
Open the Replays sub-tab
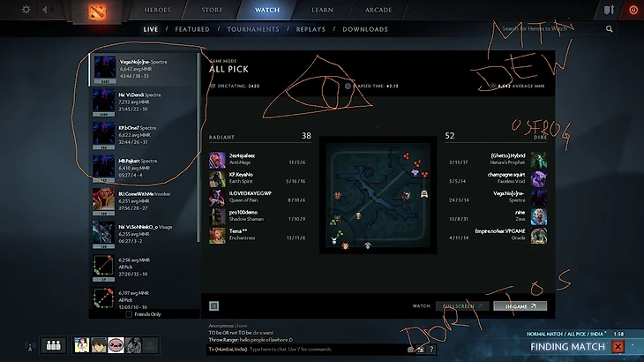pyautogui.click(x=311, y=29)
